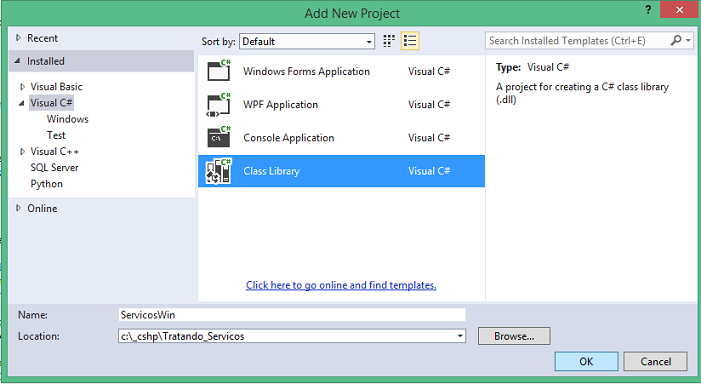Viewport: 701px width, 384px height.
Task: Open the Sort by Default dropdown
Action: pyautogui.click(x=307, y=42)
